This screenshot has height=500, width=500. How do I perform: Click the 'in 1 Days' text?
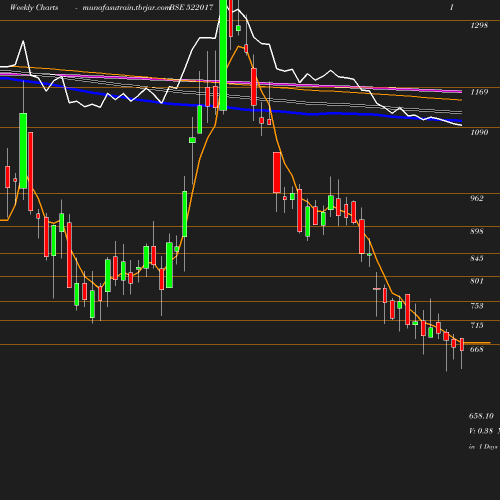click(483, 447)
